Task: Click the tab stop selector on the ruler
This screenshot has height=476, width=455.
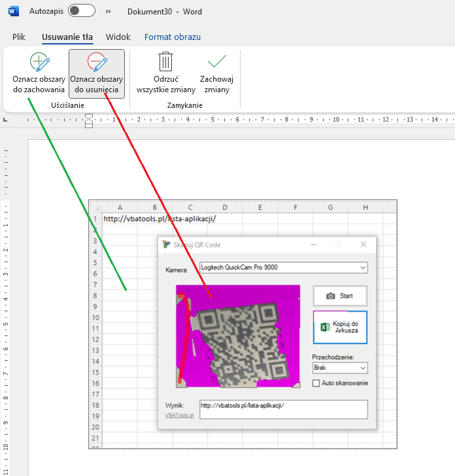Action: 5,120
